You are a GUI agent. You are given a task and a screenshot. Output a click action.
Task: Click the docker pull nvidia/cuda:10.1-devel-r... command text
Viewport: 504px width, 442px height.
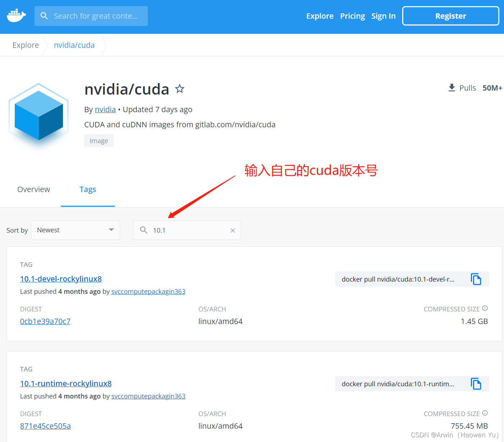398,279
